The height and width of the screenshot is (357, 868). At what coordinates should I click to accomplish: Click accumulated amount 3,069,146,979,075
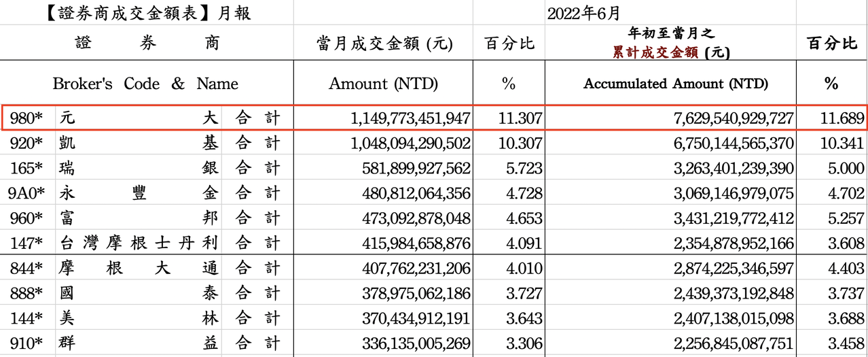[x=734, y=194]
